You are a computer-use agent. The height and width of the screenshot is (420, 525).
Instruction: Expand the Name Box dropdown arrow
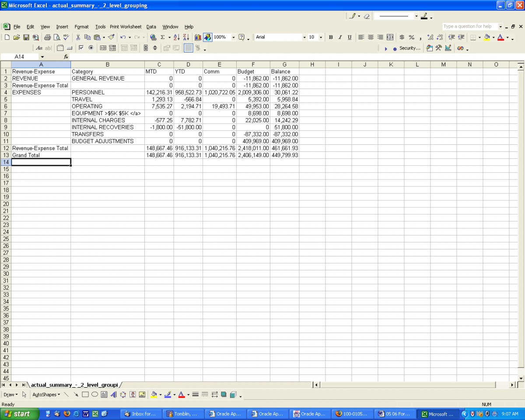[x=42, y=57]
